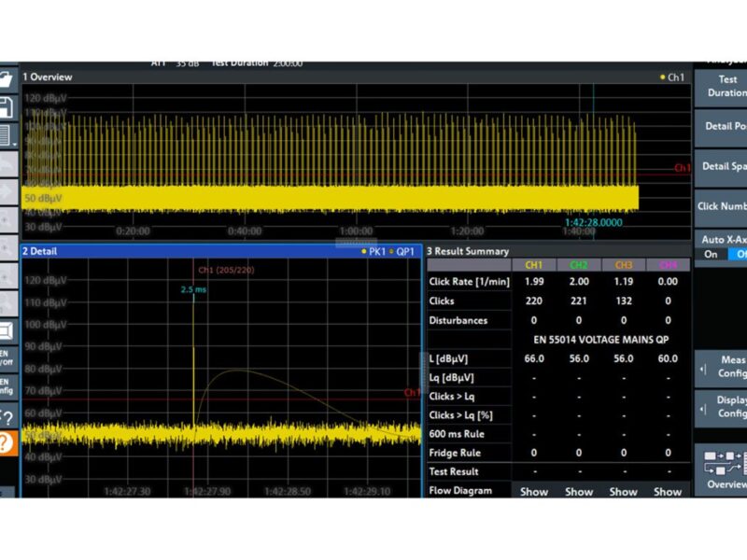
Task: Open the print report icon in sidebar
Action: 7,133
